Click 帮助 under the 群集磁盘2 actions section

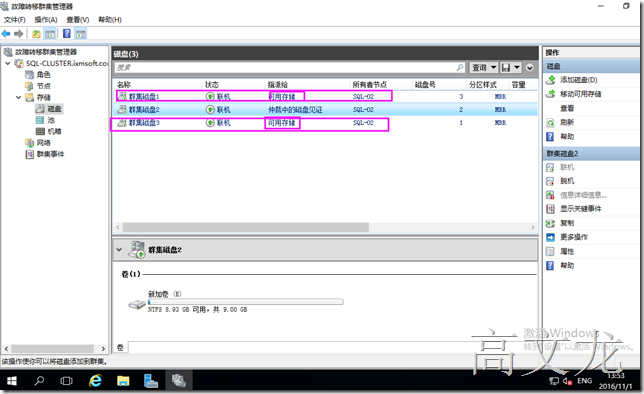point(567,265)
